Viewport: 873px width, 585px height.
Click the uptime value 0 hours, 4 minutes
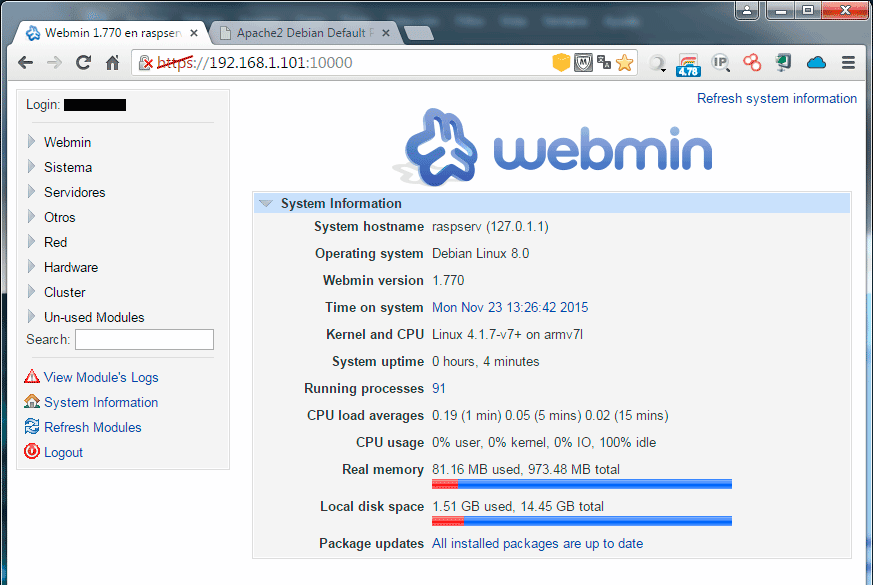tap(485, 361)
